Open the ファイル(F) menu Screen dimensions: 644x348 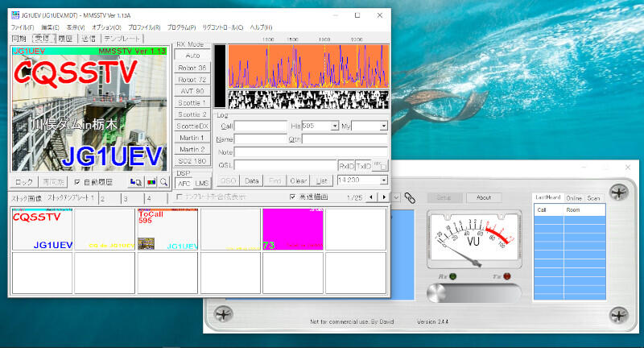click(23, 27)
